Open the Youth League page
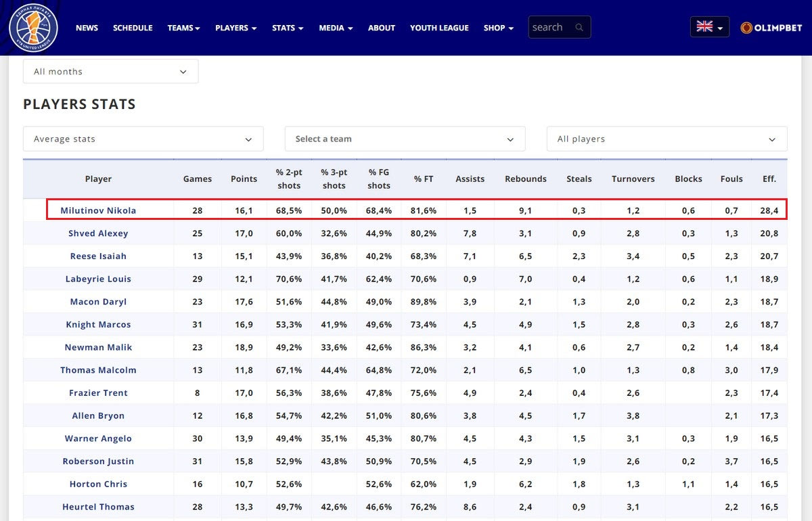 tap(439, 28)
